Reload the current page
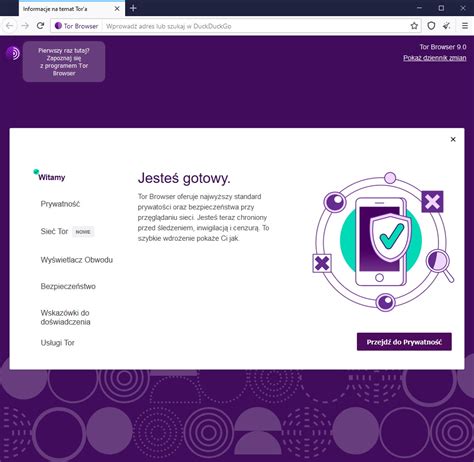This screenshot has height=462, width=474. [40, 26]
